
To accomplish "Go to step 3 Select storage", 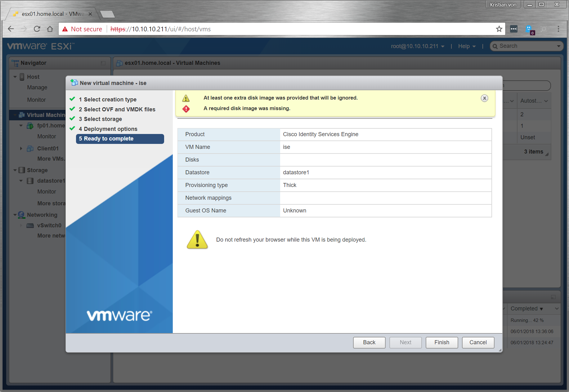I will coord(100,119).
